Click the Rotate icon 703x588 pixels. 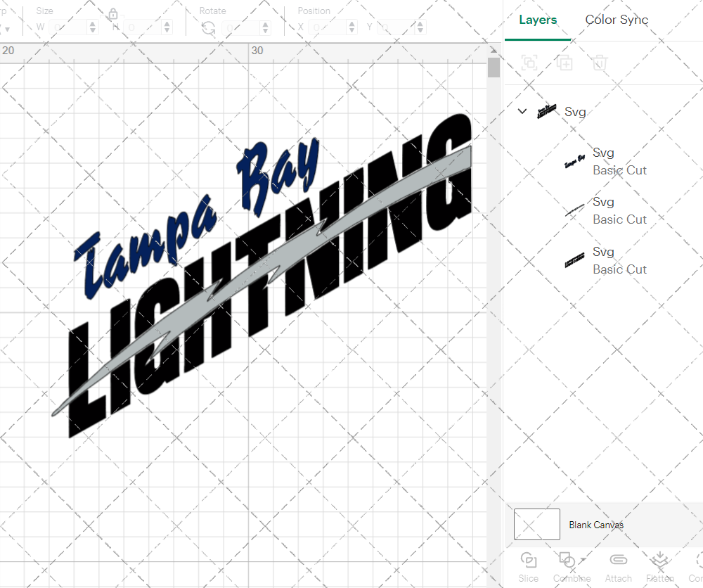point(208,28)
